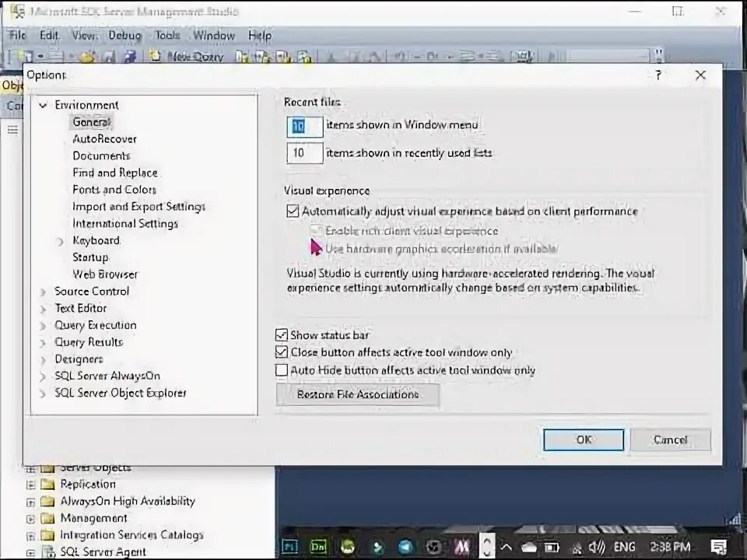This screenshot has height=560, width=747.
Task: Click the Integration Services Catalogs folder icon
Action: pos(47,535)
